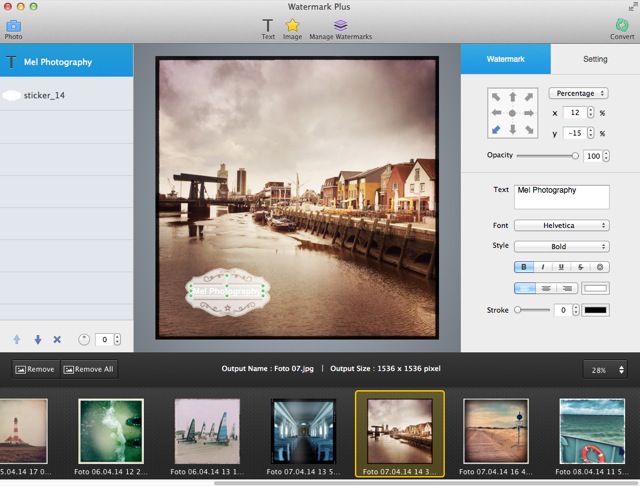The width and height of the screenshot is (640, 486).
Task: Select thumbnail Foto 06.04.14 13 1...
Action: click(x=207, y=431)
